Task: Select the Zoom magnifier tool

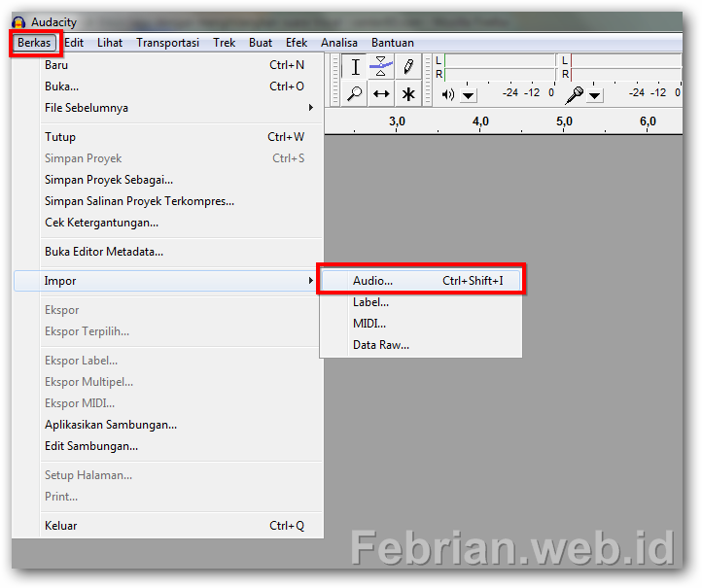Action: pos(355,93)
